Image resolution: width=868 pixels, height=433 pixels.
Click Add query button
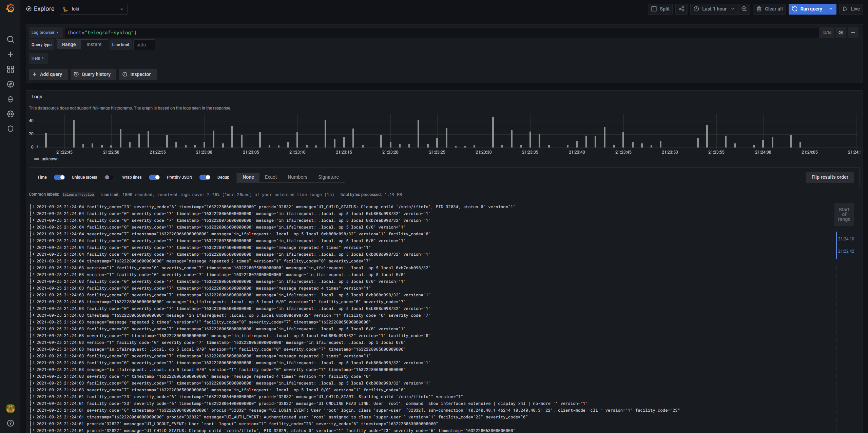48,74
